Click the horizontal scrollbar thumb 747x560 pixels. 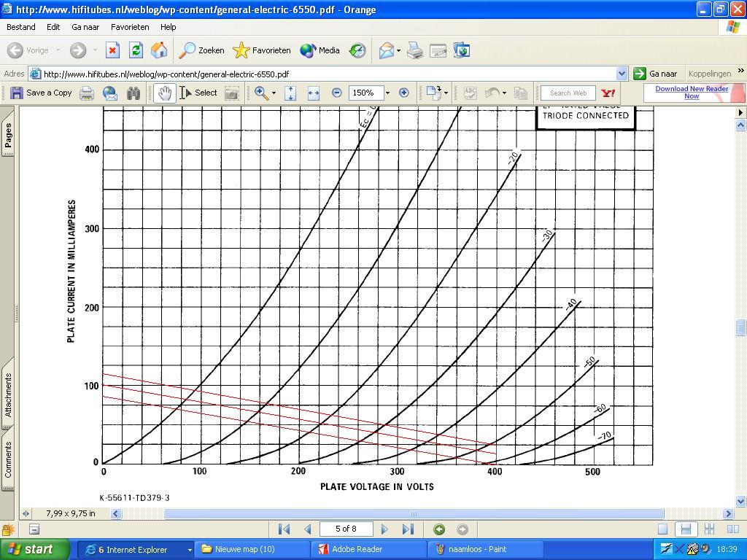point(414,514)
